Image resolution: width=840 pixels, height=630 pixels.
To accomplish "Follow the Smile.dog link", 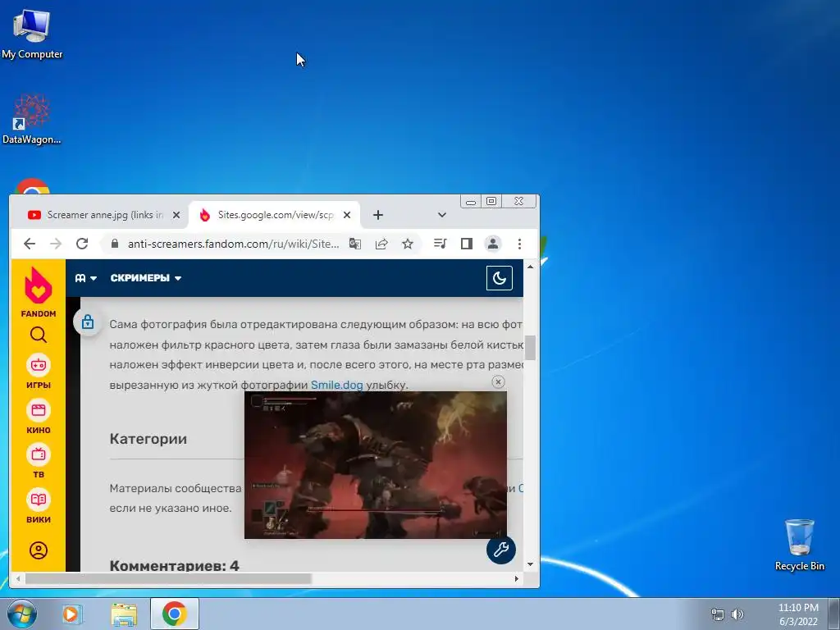I will (337, 385).
